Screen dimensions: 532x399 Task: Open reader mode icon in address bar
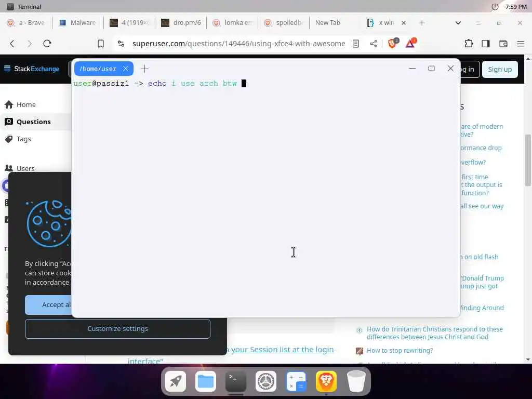tap(355, 44)
